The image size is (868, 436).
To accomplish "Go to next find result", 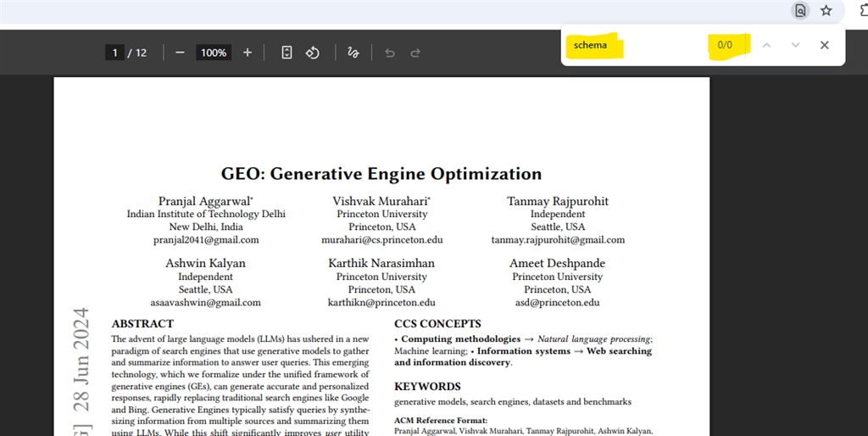I will coord(795,45).
